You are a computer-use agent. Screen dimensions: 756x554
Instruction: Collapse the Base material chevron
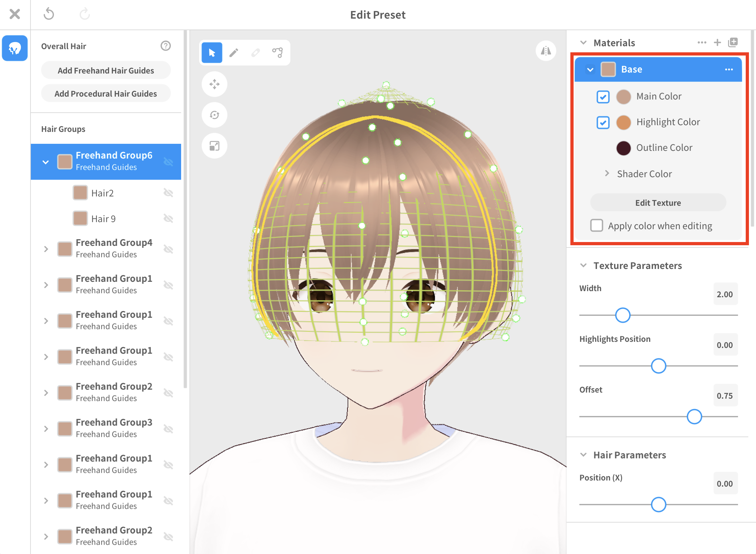590,70
